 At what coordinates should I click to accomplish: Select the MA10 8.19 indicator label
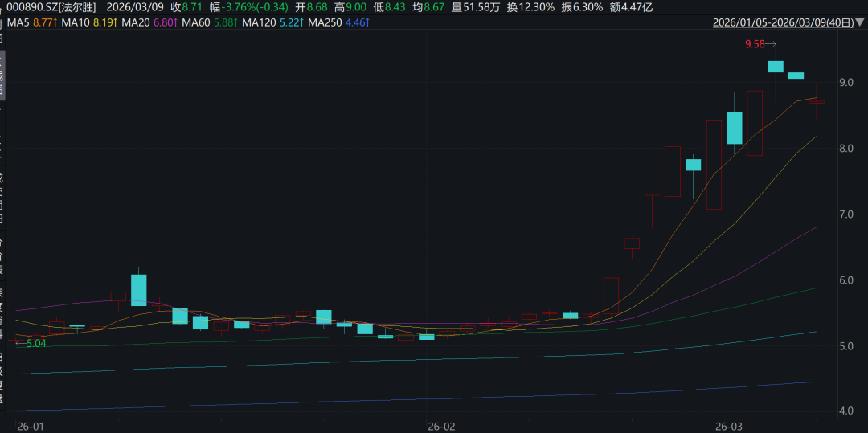pyautogui.click(x=88, y=22)
